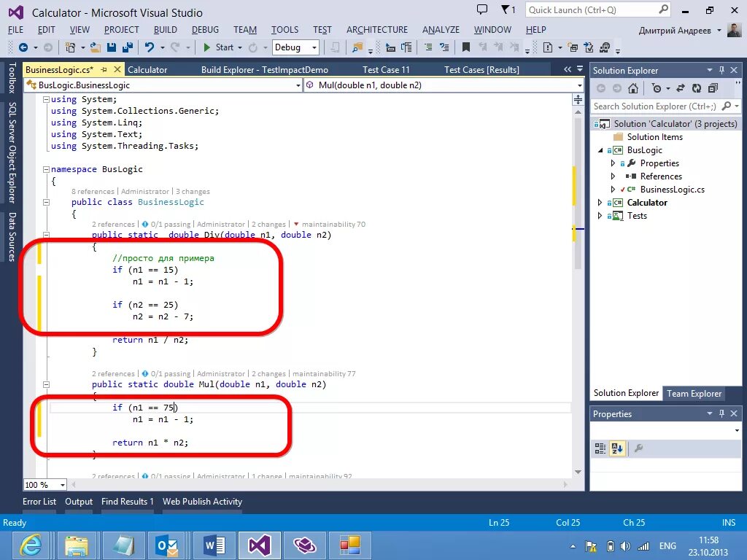
Task: Click the Sync with Active Document icon
Action: pyautogui.click(x=681, y=88)
